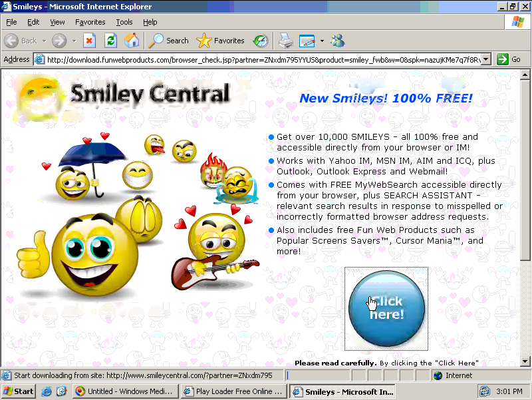
Task: Stop page loading with red X icon
Action: click(89, 41)
